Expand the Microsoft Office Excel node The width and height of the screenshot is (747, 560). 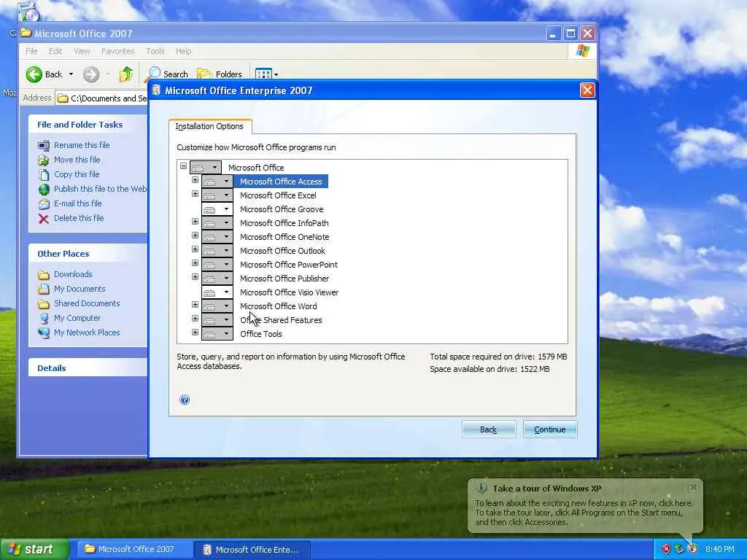[195, 194]
